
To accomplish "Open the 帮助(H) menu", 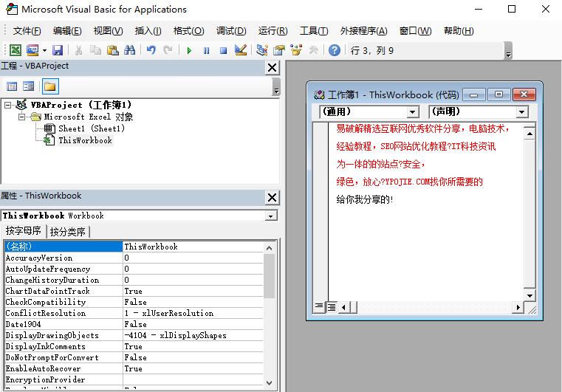I will 459,31.
